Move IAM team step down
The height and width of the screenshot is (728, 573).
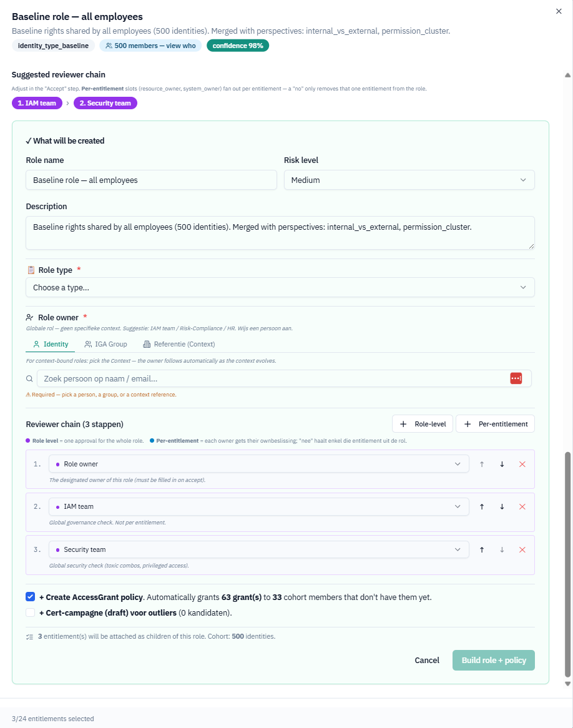pos(502,506)
